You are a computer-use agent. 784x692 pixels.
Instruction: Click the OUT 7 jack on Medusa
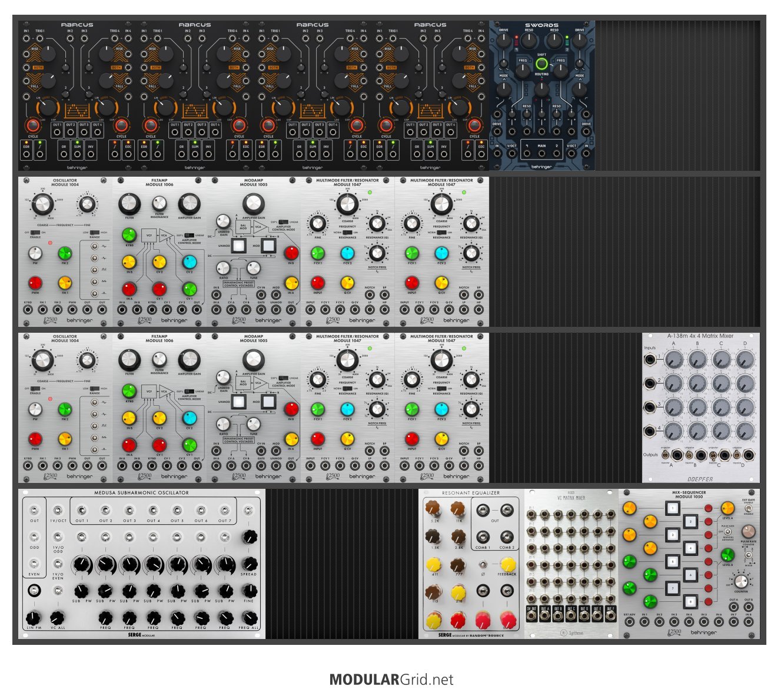point(224,510)
